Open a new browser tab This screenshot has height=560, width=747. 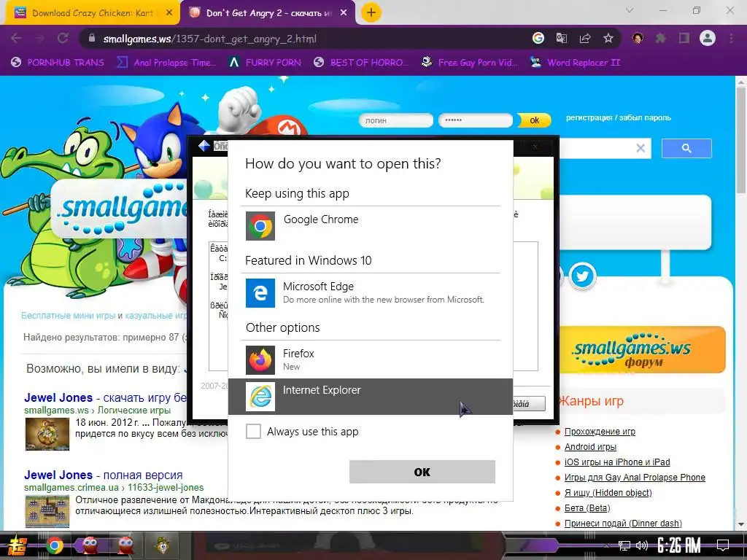[371, 13]
